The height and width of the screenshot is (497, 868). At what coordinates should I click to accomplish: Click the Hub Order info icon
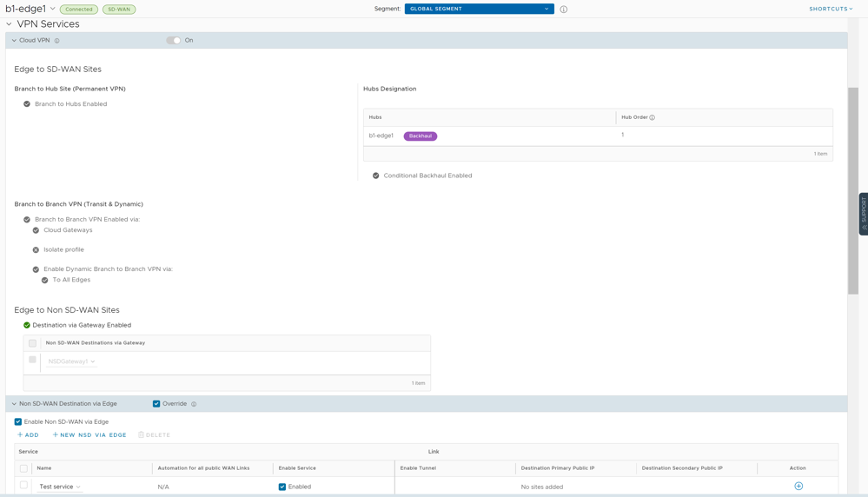click(x=653, y=117)
